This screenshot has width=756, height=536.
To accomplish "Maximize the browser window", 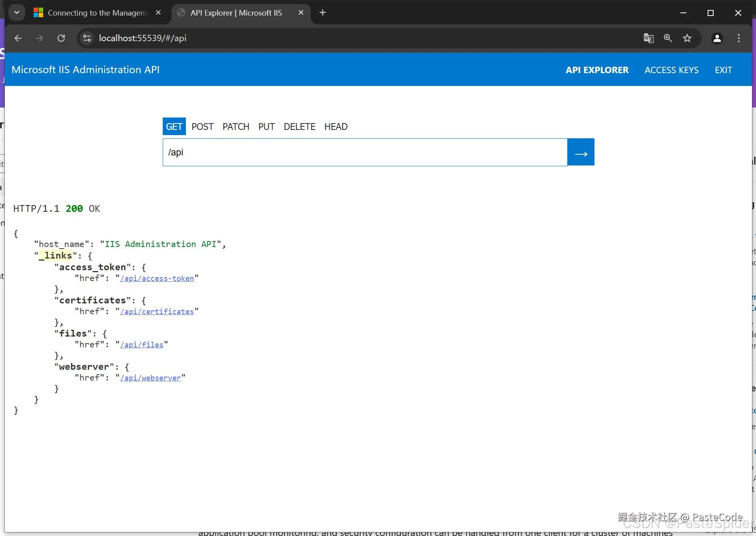I will tap(710, 13).
